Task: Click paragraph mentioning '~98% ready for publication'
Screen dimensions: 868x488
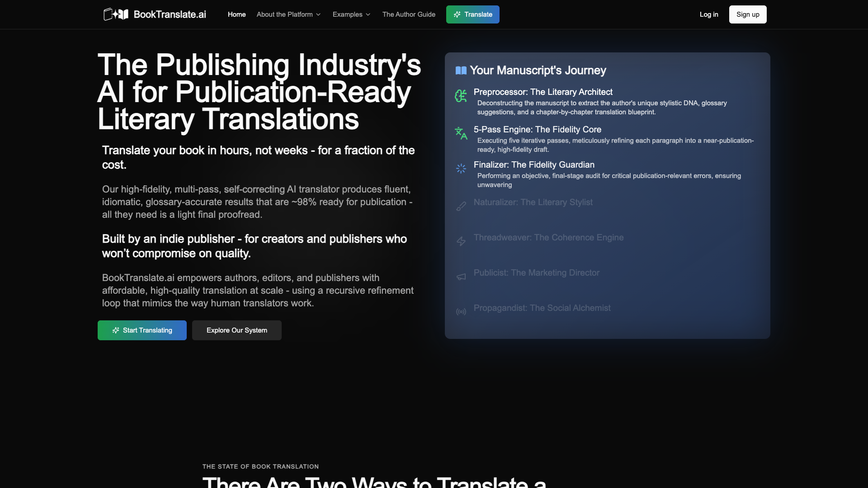Action: (x=257, y=202)
